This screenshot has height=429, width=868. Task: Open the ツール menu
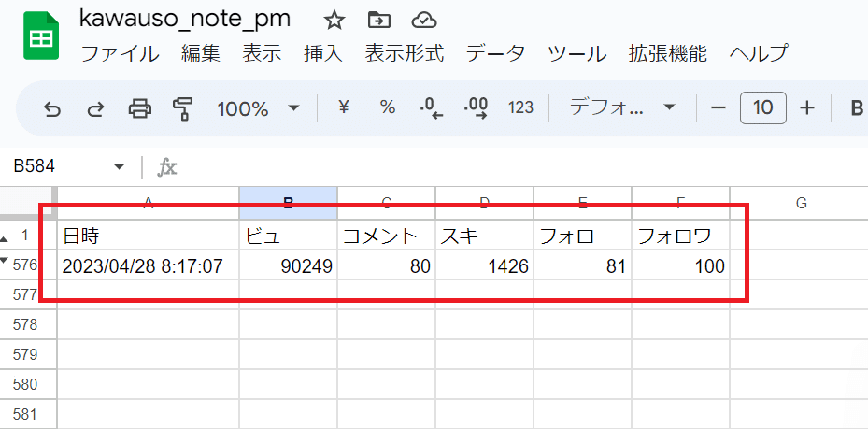pyautogui.click(x=576, y=53)
